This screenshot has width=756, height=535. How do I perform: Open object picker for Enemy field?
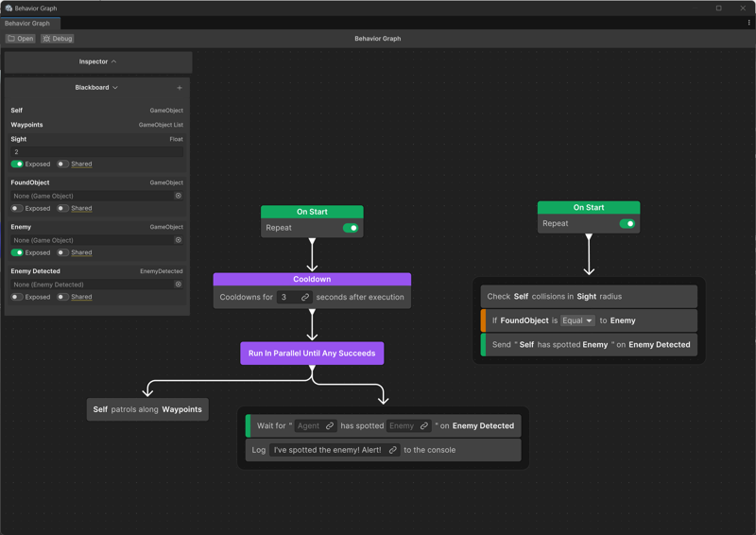[x=179, y=240]
